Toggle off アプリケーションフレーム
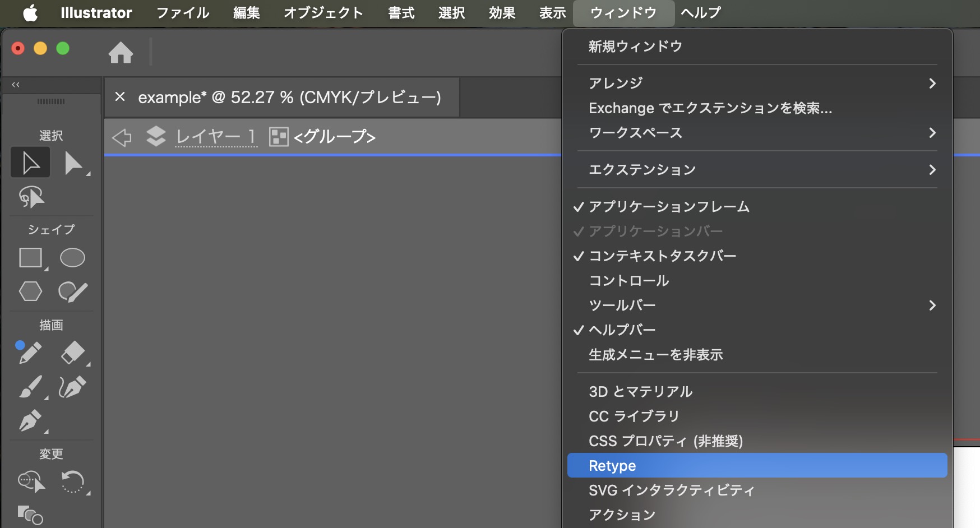Screen dimensions: 980x528 (x=668, y=206)
